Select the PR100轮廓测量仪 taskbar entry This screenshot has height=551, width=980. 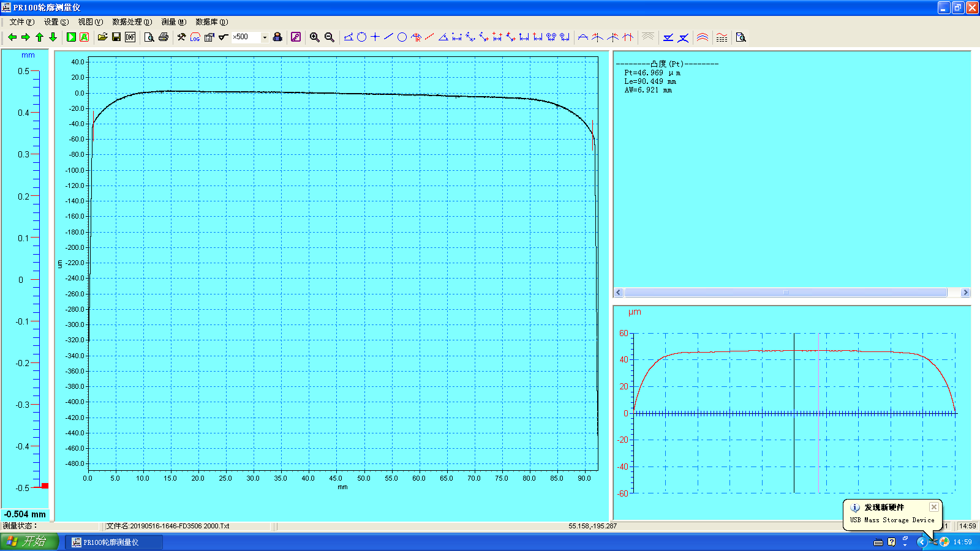pos(113,541)
